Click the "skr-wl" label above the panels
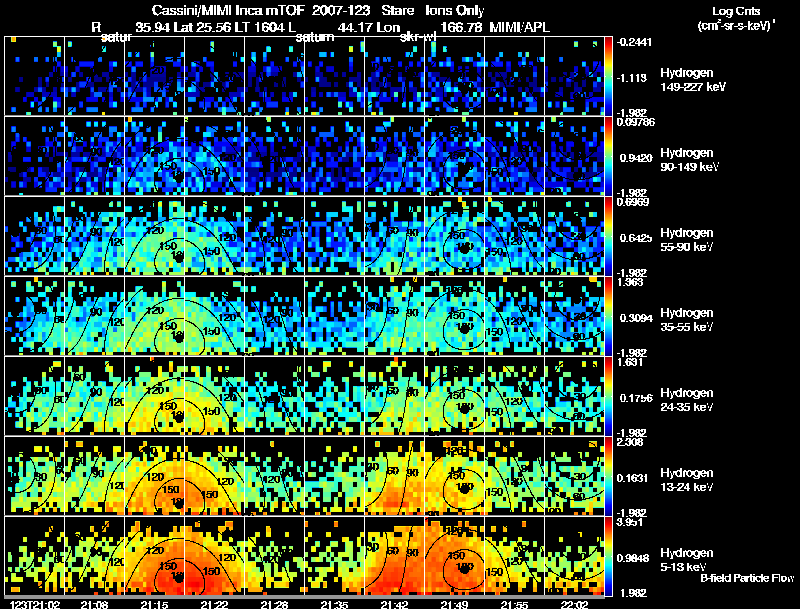 coord(417,37)
